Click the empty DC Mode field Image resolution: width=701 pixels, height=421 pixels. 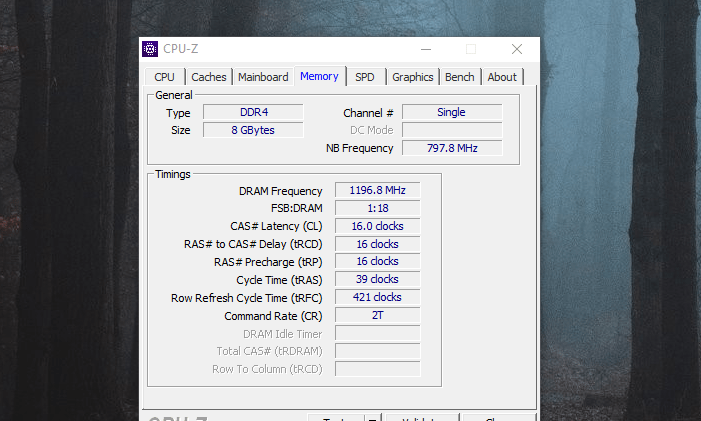tap(452, 130)
